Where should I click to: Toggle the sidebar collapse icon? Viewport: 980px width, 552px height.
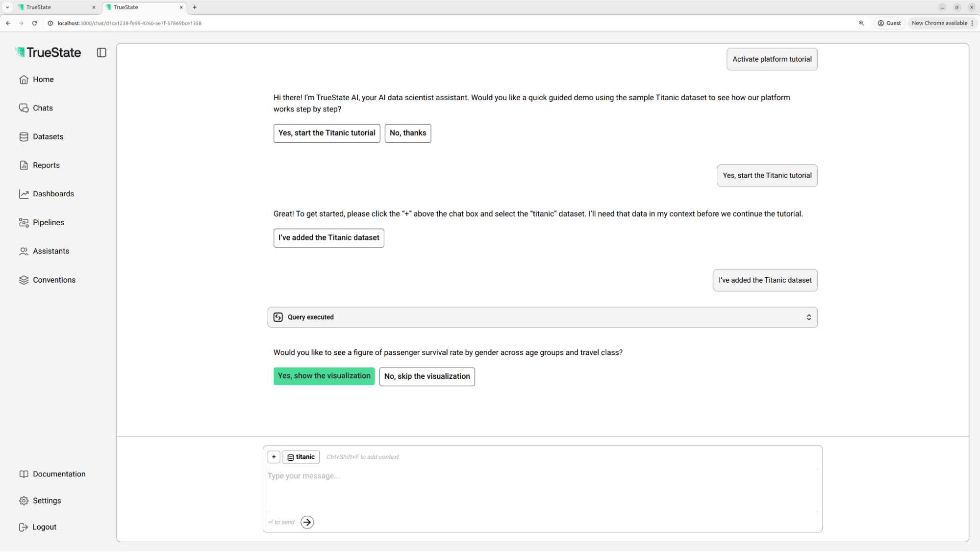(x=101, y=53)
